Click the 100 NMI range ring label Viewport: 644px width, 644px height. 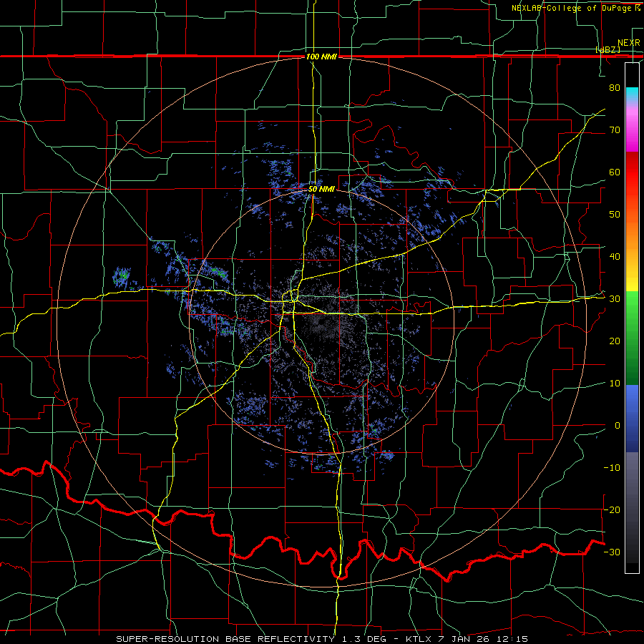[321, 57]
